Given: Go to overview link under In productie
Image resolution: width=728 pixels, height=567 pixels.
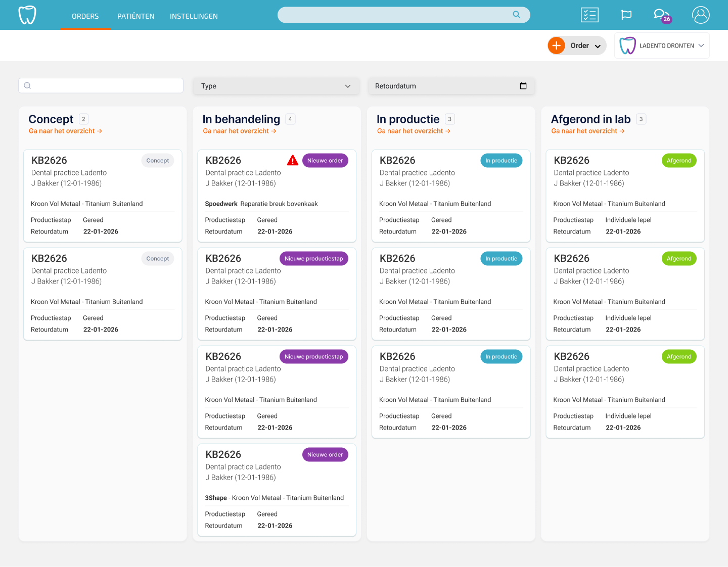Looking at the screenshot, I should tap(414, 131).
